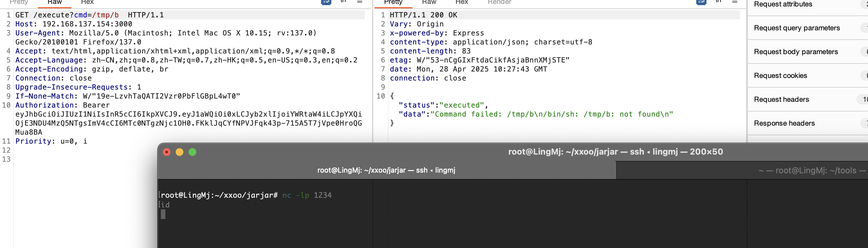The width and height of the screenshot is (868, 248).
Task: Select Pretty tab in the response panel
Action: pos(393,2)
